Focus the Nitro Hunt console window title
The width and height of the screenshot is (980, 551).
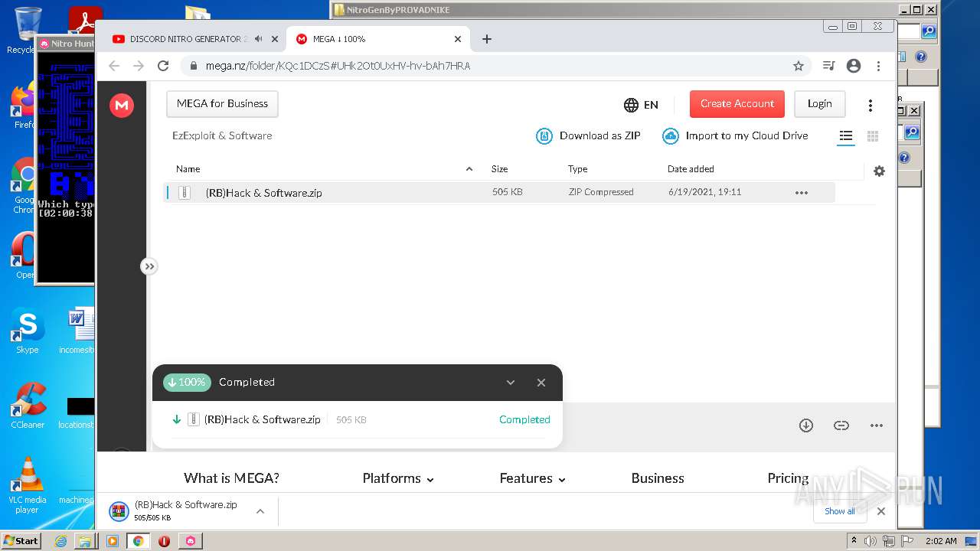(66, 44)
